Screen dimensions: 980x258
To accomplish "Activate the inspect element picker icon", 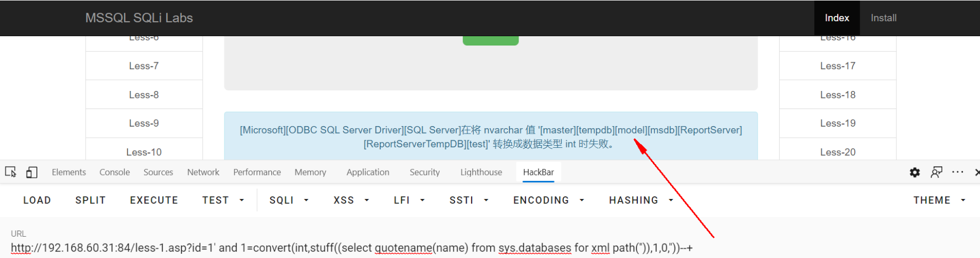I will point(11,172).
